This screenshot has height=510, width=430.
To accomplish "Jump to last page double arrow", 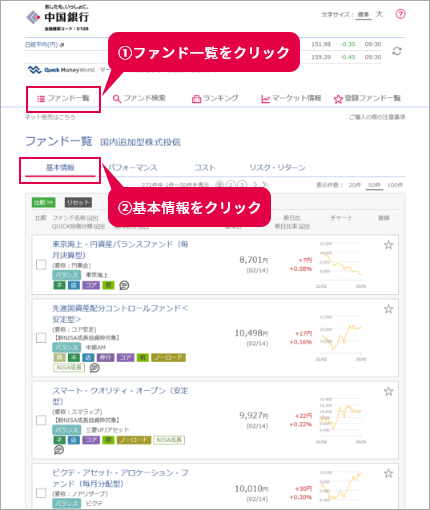I will [265, 184].
